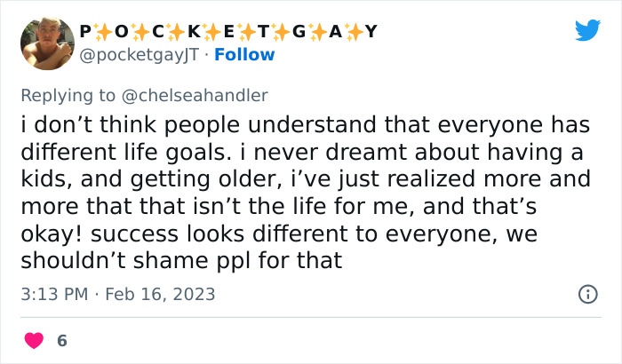
Task: Click the 'Replying to' label text
Action: (65, 94)
